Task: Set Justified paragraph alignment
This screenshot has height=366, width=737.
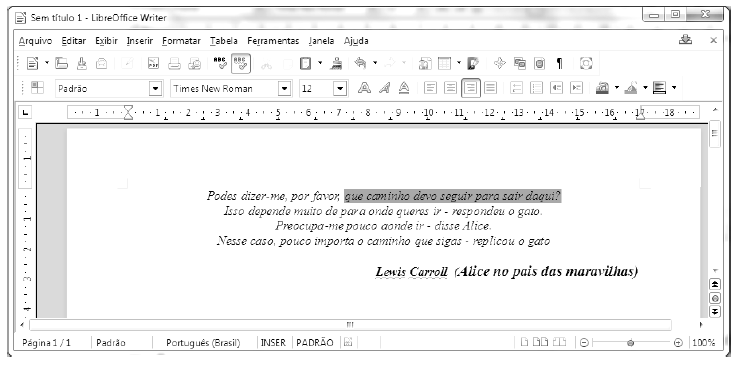Action: pos(491,88)
